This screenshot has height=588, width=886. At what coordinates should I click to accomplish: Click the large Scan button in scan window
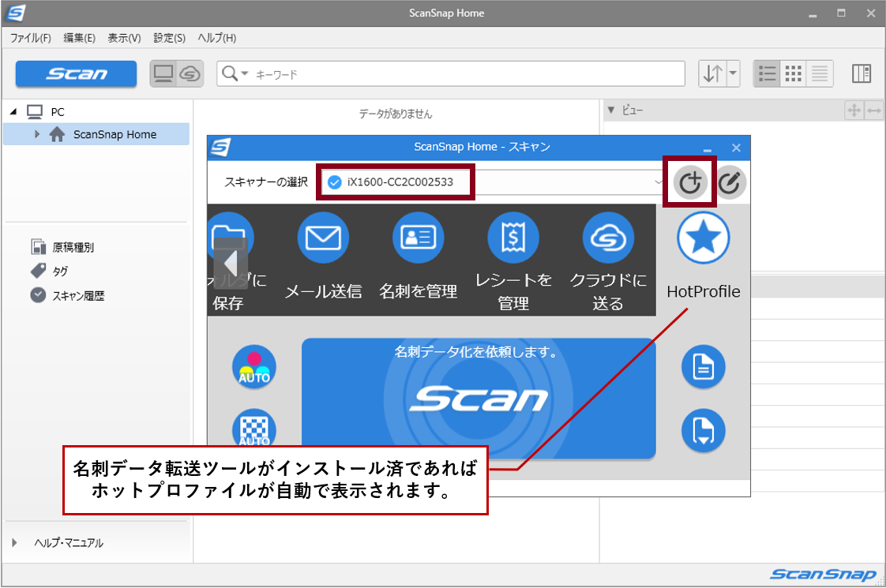pyautogui.click(x=479, y=399)
